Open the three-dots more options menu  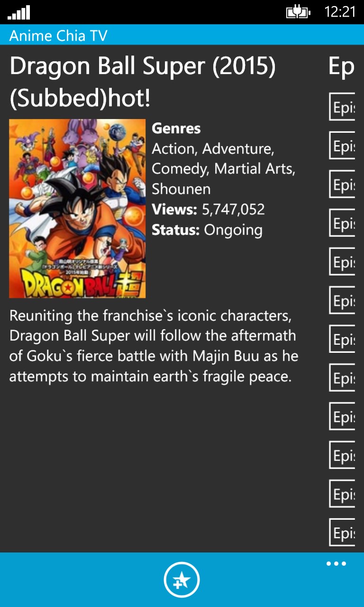[x=336, y=563]
